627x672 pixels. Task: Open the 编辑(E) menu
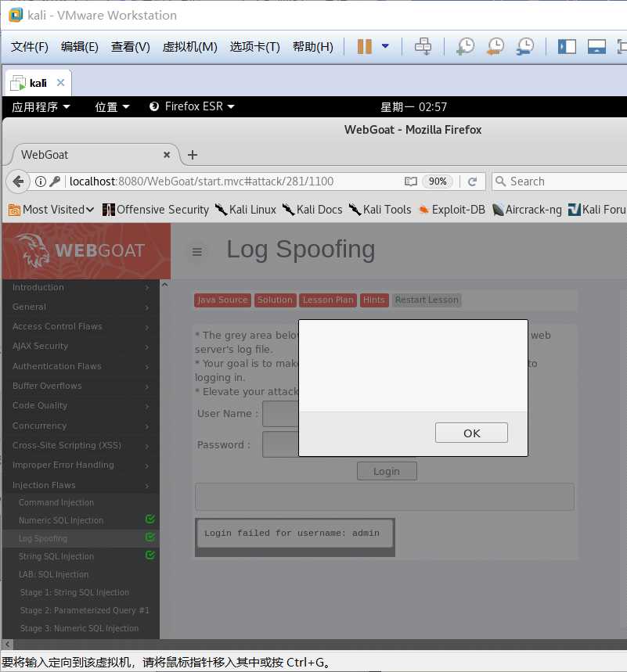79,47
